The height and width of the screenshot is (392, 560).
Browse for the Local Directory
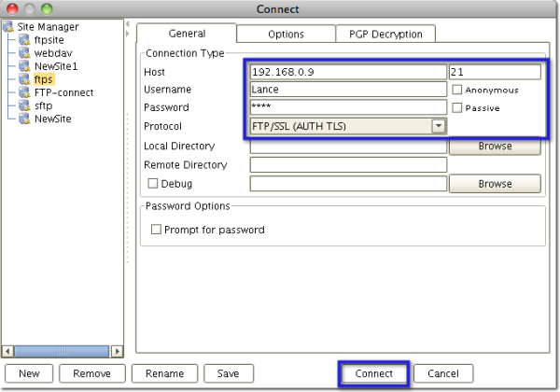point(495,146)
